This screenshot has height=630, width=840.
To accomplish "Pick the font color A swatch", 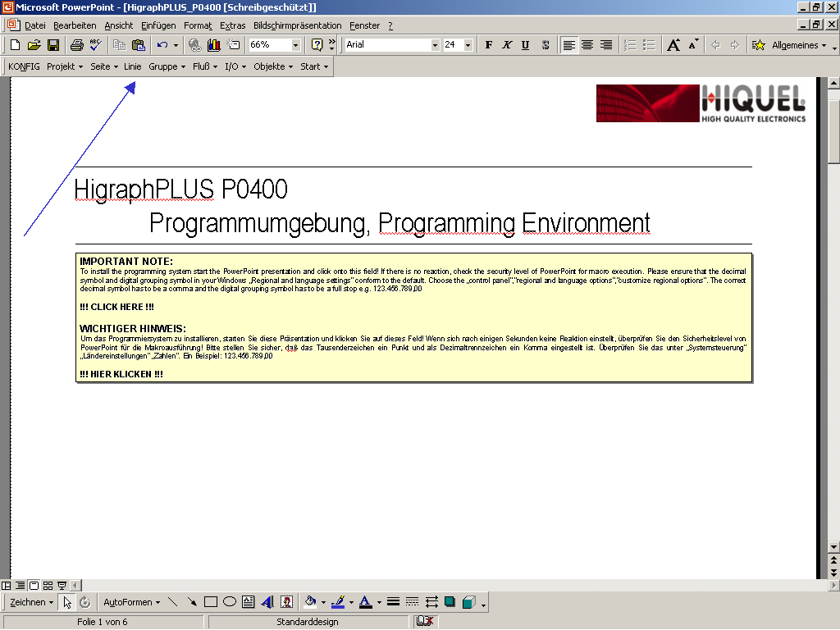I will [365, 602].
